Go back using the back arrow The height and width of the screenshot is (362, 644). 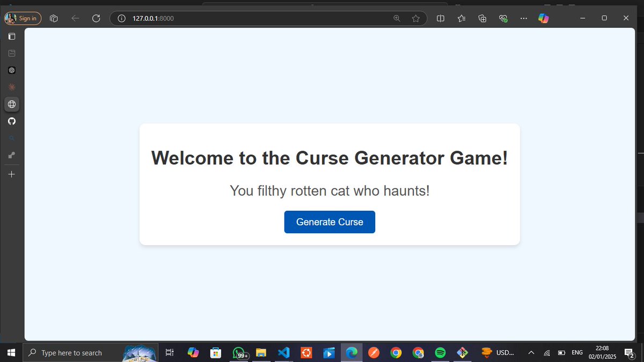[x=75, y=18]
